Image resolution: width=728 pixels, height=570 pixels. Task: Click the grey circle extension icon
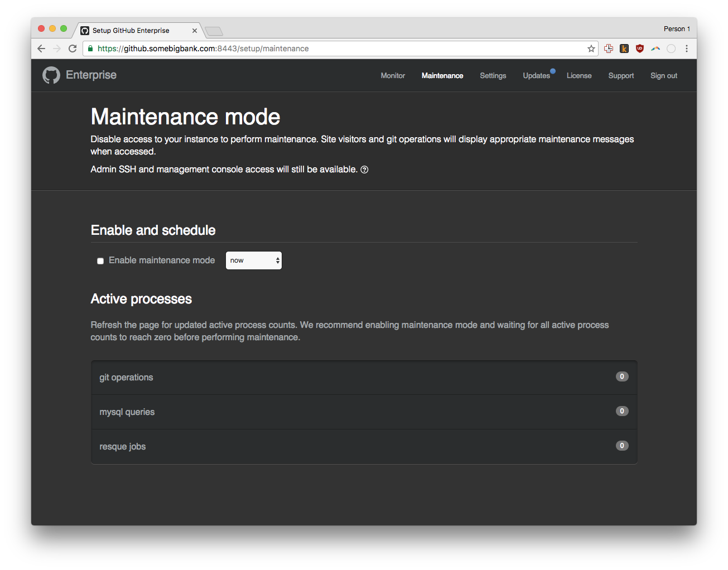[x=671, y=49]
